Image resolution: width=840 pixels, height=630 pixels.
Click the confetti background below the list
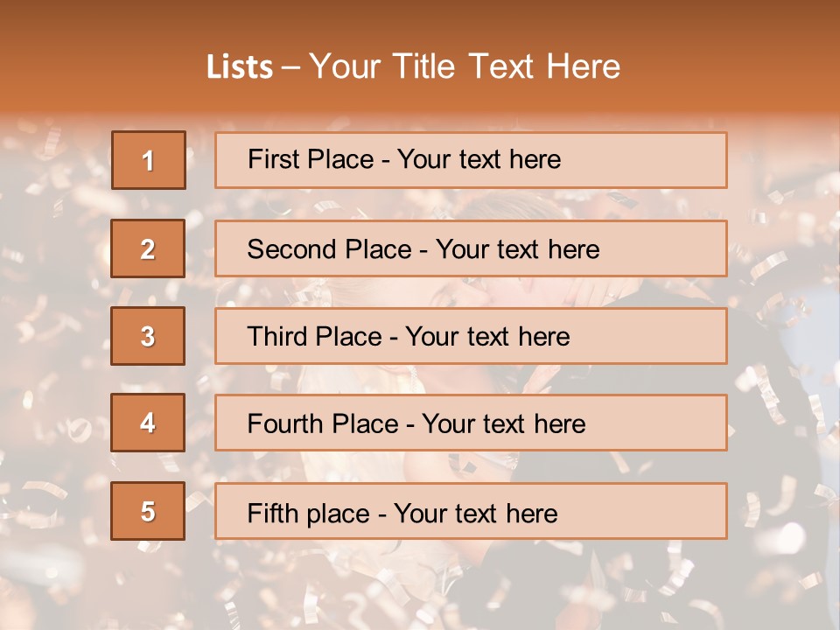pyautogui.click(x=420, y=586)
